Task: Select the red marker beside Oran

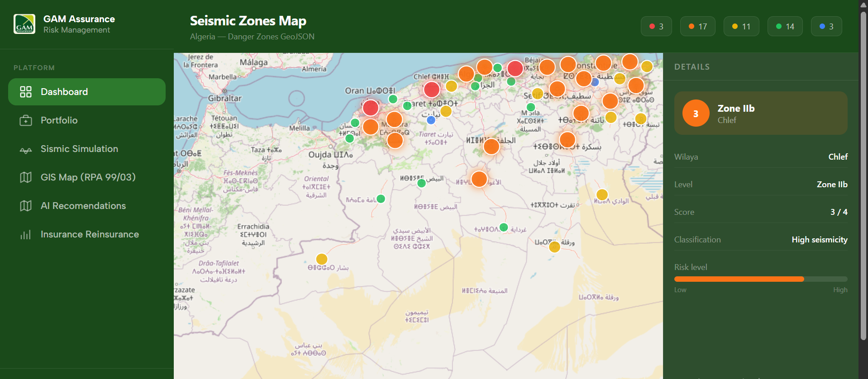Action: point(371,108)
